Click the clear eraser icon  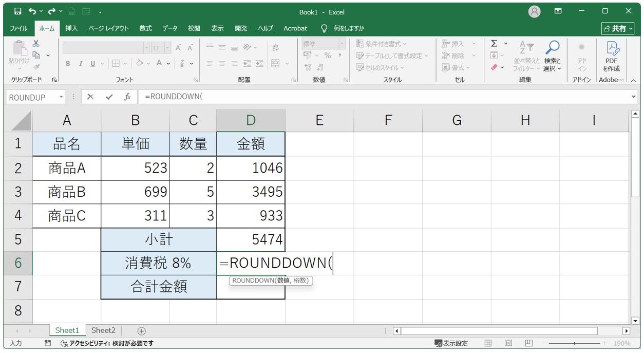click(494, 67)
